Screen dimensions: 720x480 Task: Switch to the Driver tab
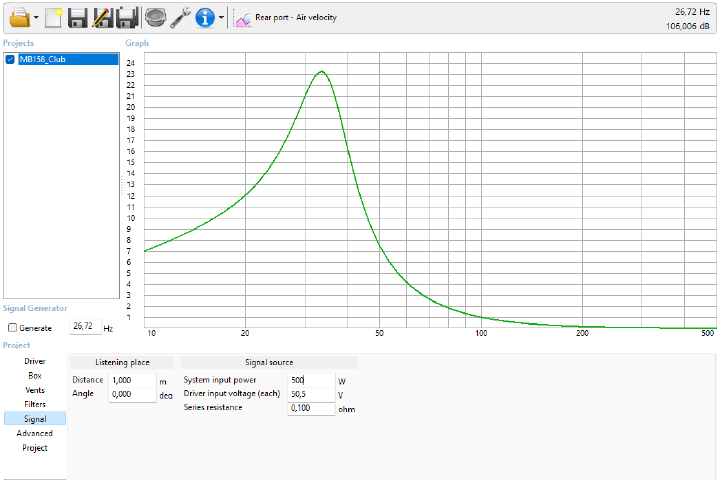(35, 361)
